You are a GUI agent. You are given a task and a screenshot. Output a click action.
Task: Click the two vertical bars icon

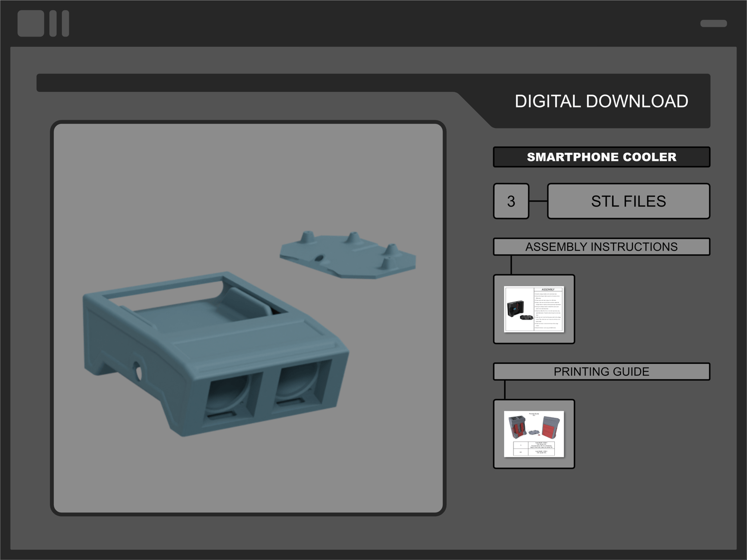pos(59,23)
